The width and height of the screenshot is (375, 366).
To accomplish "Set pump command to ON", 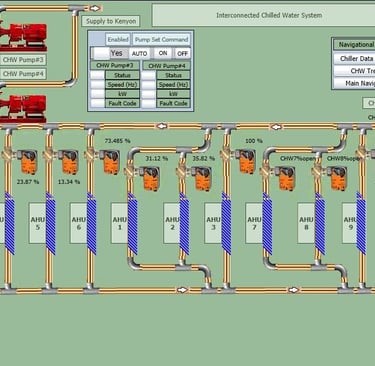I will coord(163,53).
